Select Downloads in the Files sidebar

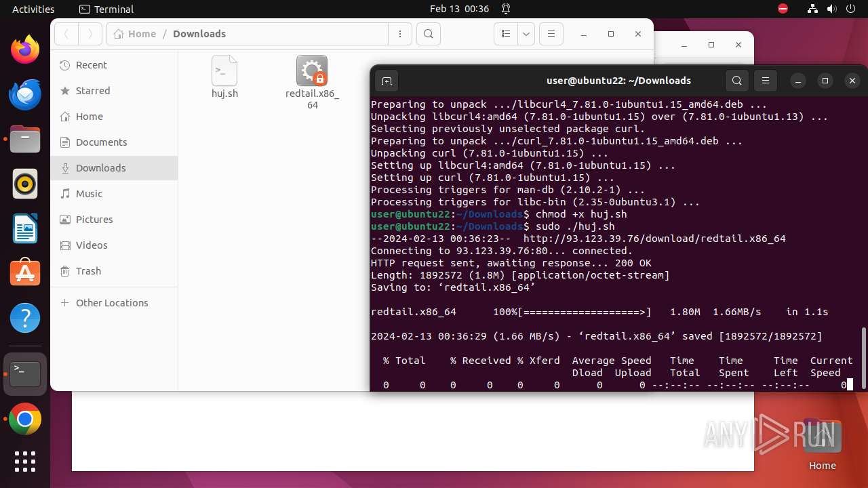114,168
